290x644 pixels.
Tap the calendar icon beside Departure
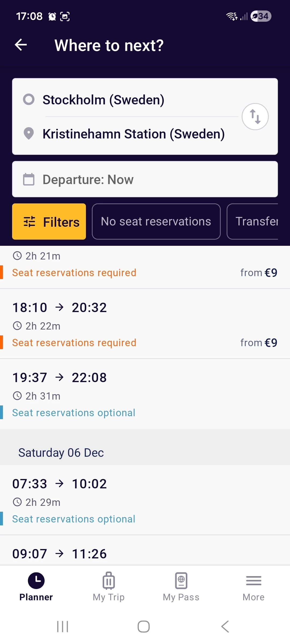(x=29, y=179)
